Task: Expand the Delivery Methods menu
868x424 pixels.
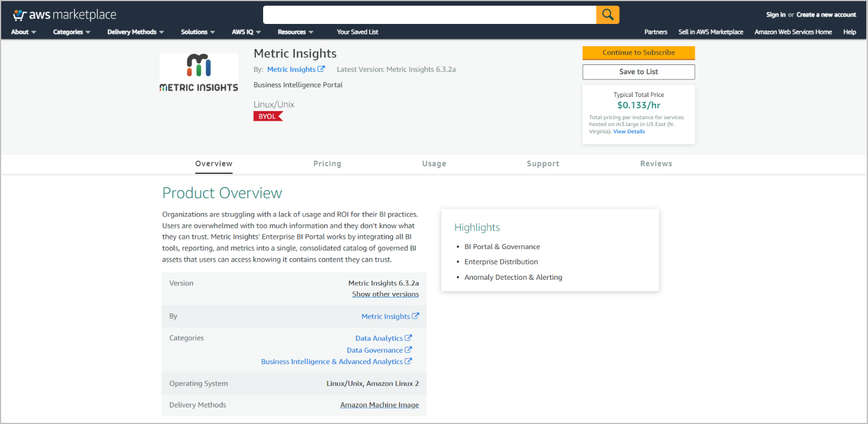Action: pos(136,32)
